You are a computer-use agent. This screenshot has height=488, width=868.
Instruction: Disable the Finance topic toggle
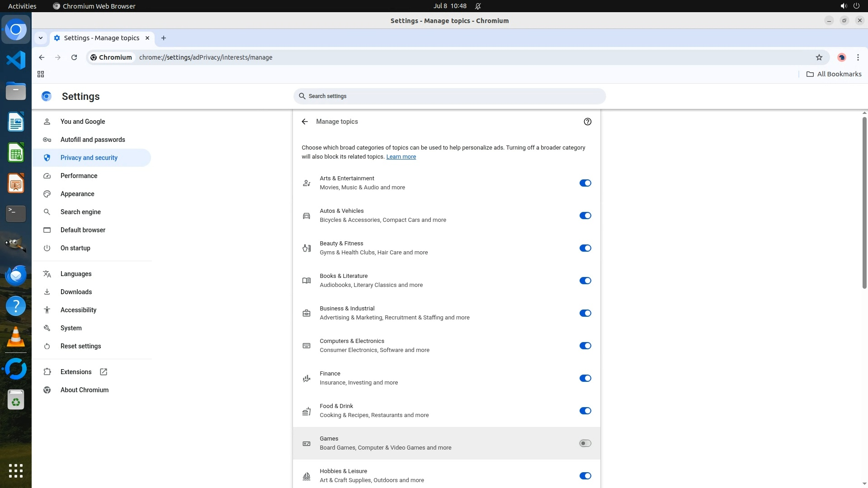pyautogui.click(x=585, y=378)
